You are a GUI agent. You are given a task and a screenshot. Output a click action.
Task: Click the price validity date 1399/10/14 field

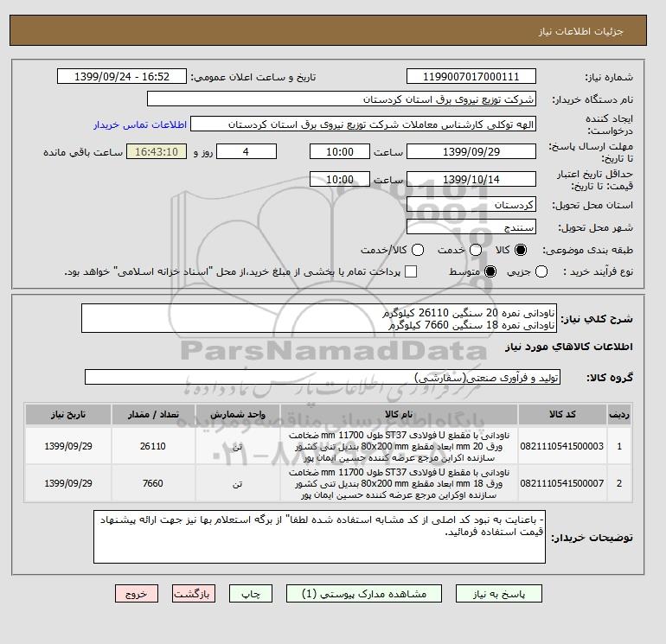tap(471, 179)
